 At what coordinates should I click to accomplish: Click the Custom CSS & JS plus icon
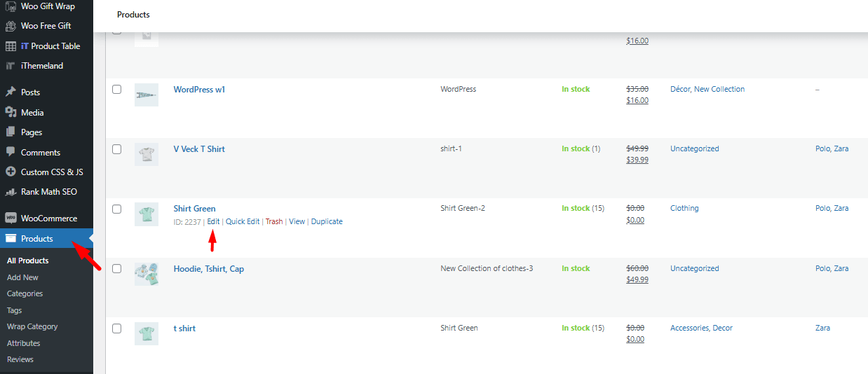point(10,172)
